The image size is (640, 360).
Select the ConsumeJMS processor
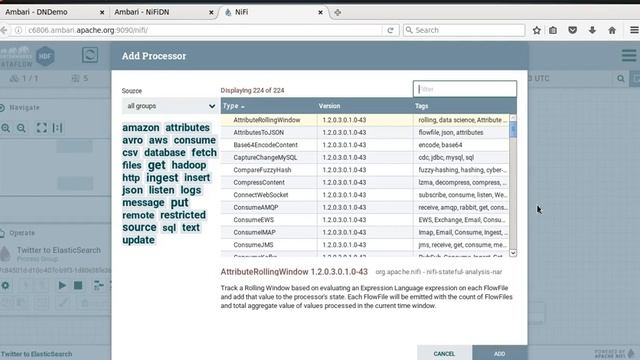(x=364, y=245)
